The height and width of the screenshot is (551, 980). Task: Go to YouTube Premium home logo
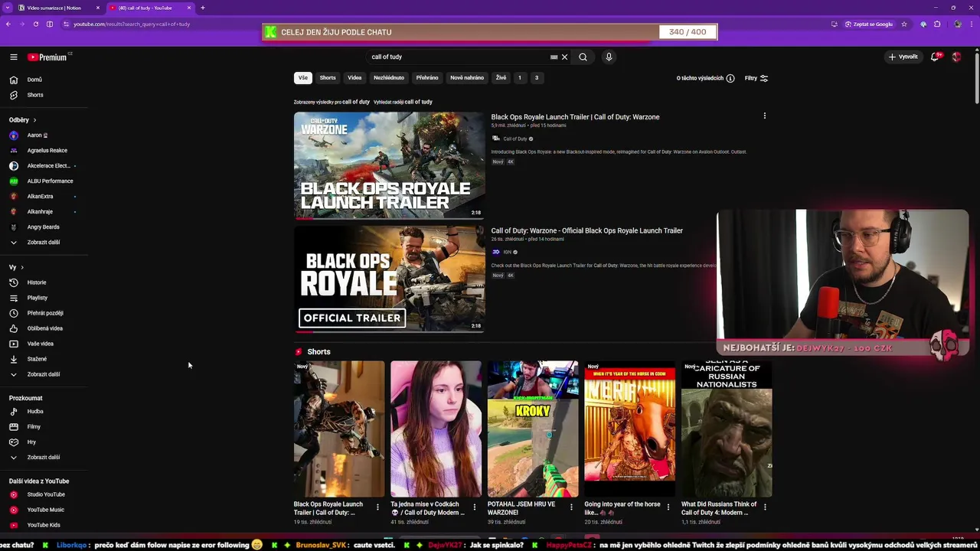48,57
